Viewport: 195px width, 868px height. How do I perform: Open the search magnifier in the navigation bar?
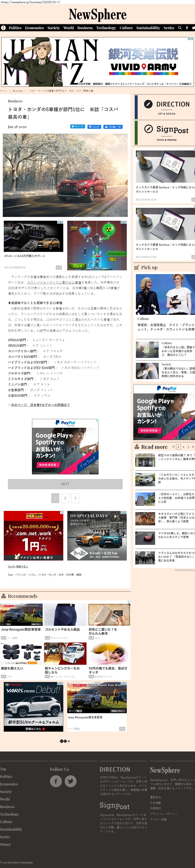[x=180, y=28]
